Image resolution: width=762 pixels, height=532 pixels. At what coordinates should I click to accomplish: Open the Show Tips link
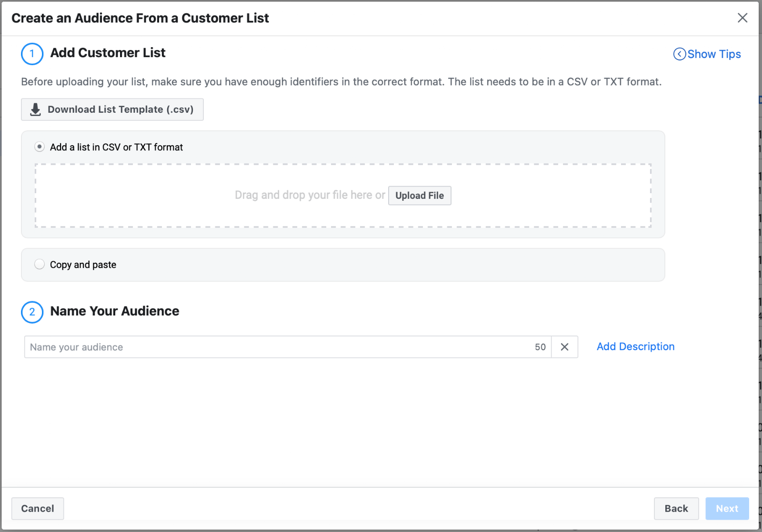713,54
